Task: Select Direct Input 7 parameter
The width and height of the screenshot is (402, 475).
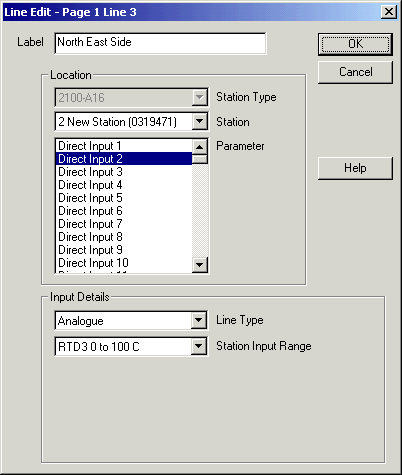Action: click(x=124, y=224)
